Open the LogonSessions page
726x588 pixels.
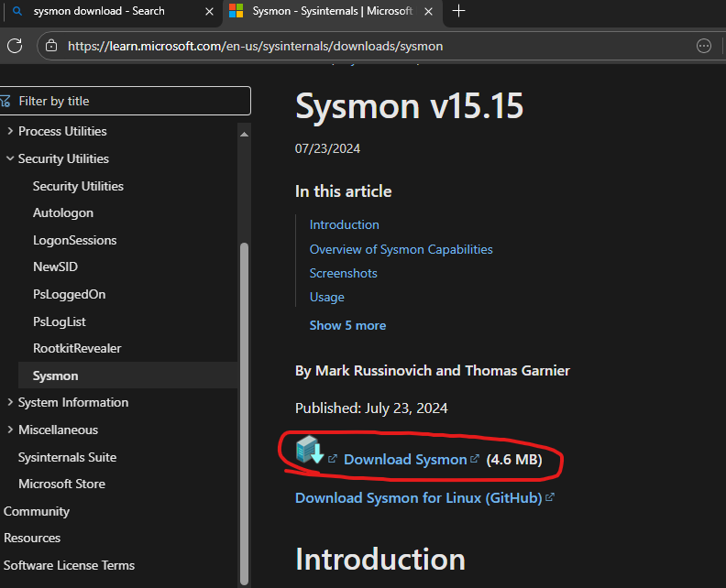pos(74,240)
